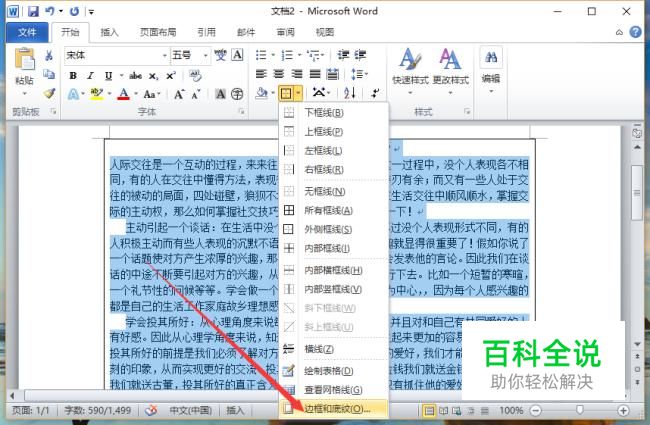
Task: Toggle Italic formatting
Action: 90,75
